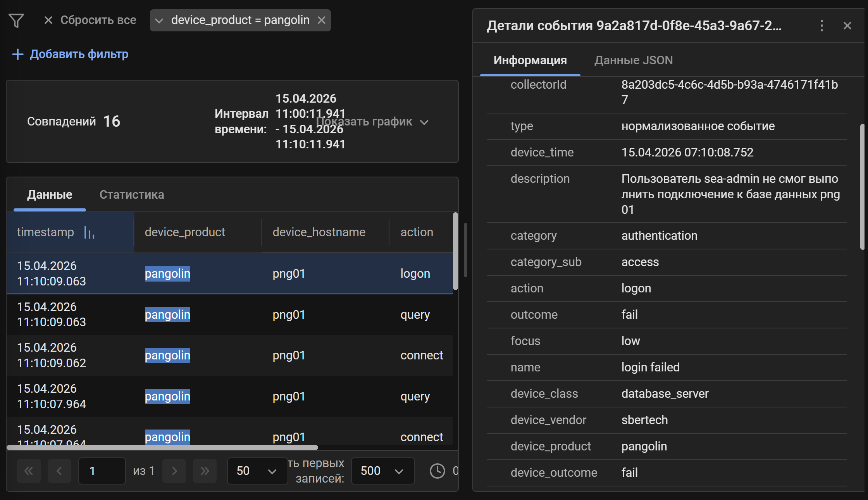Open the filter funnel icon
This screenshot has width=868, height=500.
point(16,20)
